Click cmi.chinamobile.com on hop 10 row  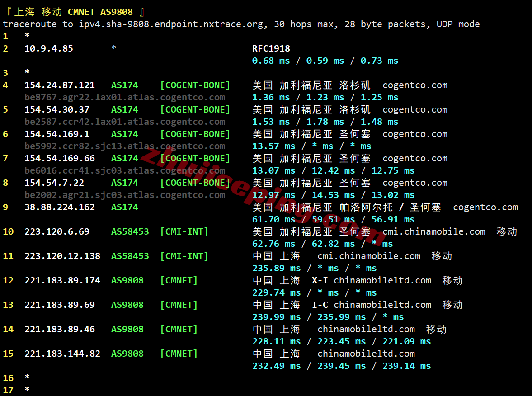(434, 232)
